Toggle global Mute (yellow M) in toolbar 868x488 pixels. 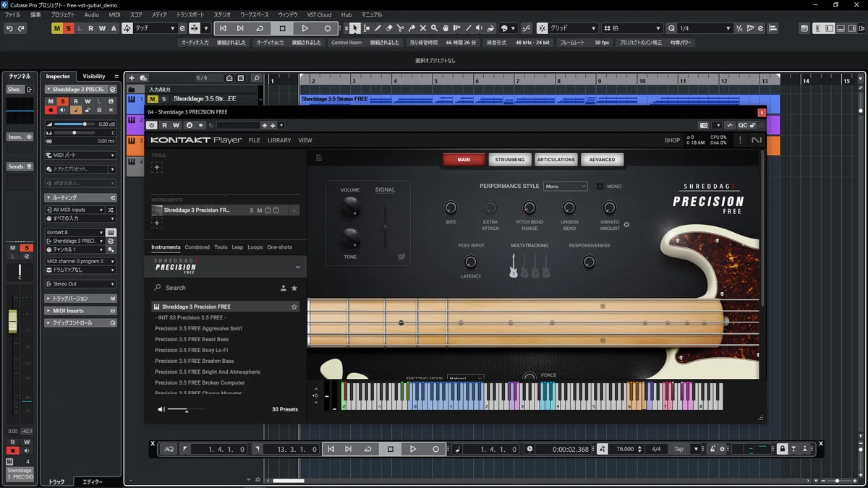tap(57, 28)
